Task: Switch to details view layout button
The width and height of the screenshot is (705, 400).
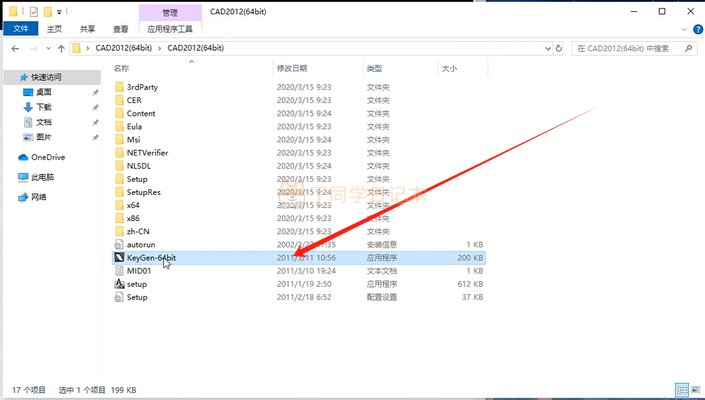Action: (x=681, y=389)
